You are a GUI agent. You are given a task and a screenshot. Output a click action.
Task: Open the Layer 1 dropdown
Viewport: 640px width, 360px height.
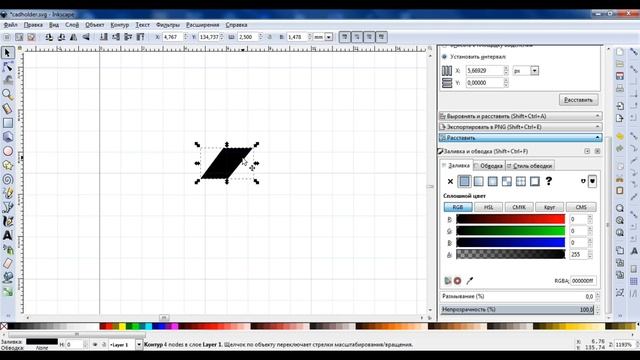[x=139, y=345]
